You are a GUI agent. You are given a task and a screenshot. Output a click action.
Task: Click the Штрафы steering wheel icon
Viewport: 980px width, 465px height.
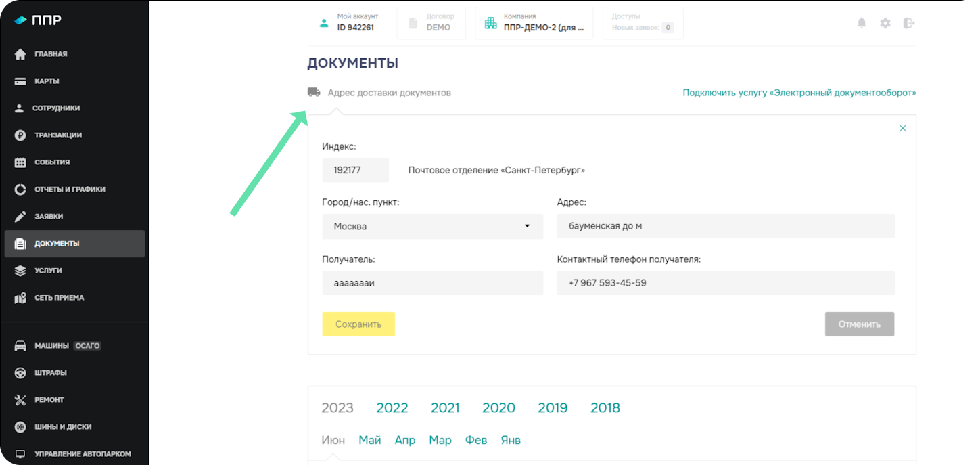pyautogui.click(x=20, y=373)
